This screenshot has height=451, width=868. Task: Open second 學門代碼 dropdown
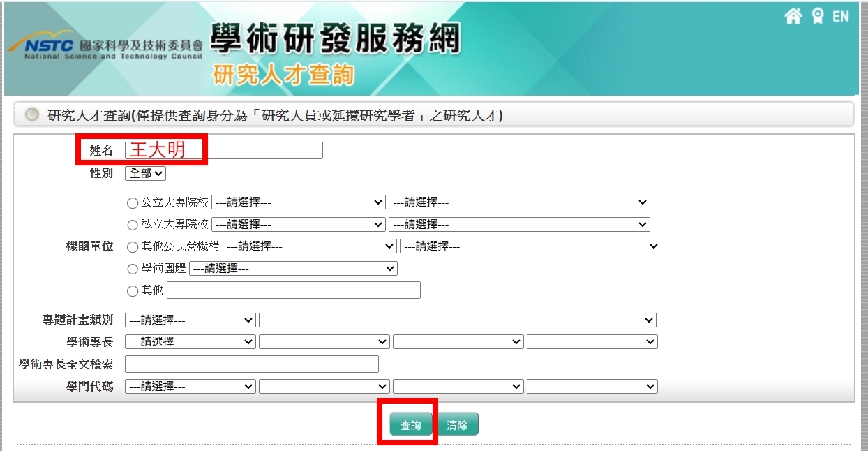pyautogui.click(x=324, y=387)
